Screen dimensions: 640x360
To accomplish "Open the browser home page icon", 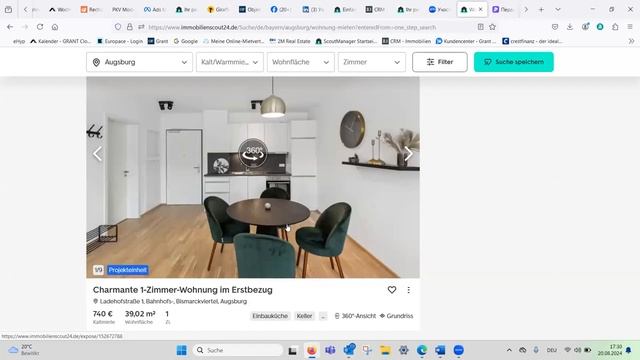I will (x=55, y=27).
